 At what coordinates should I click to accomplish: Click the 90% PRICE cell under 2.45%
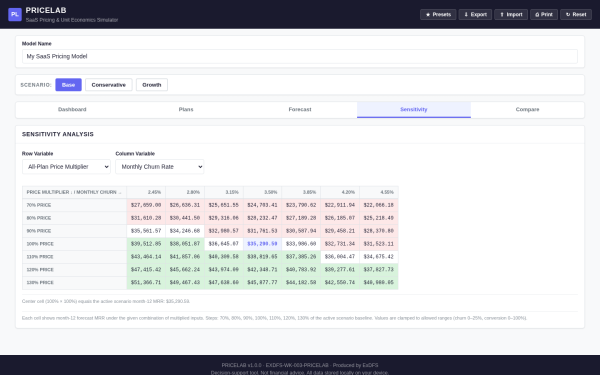[146, 231]
